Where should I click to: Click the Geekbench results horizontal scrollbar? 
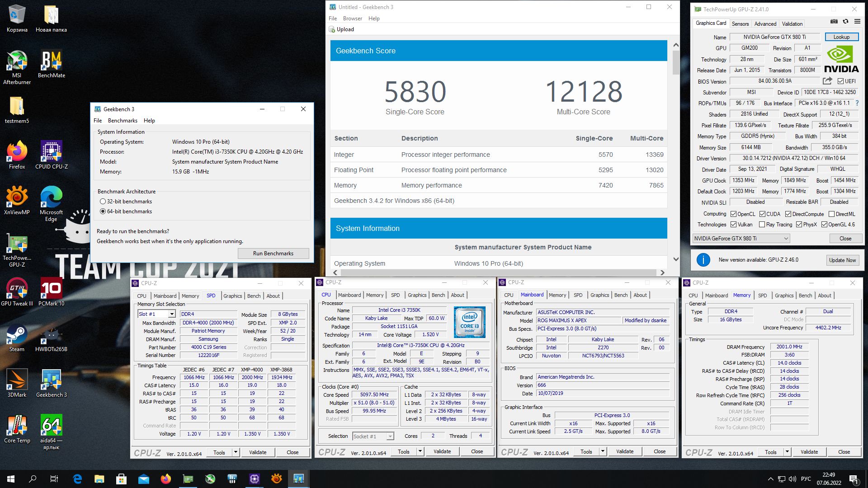498,272
